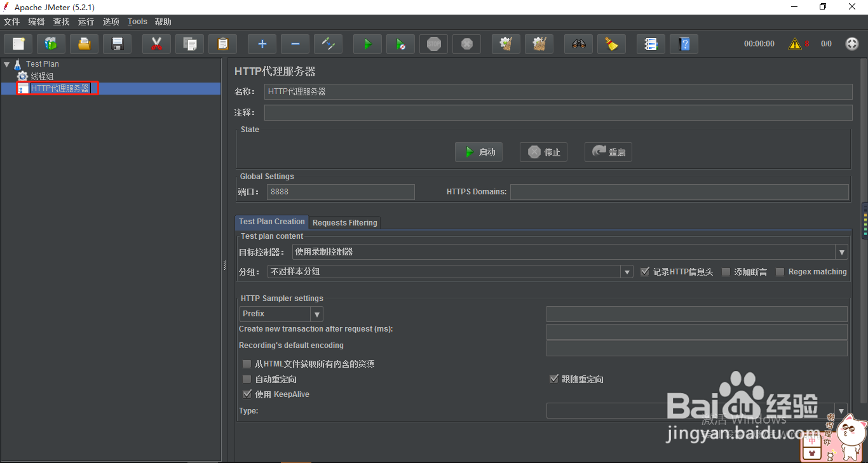Start the test with green play icon
This screenshot has height=463, width=868.
[367, 44]
